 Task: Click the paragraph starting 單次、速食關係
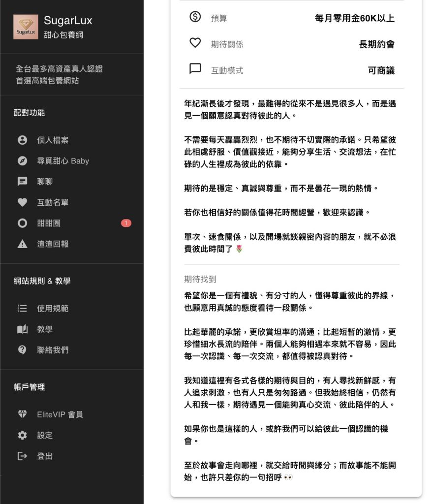click(x=290, y=243)
